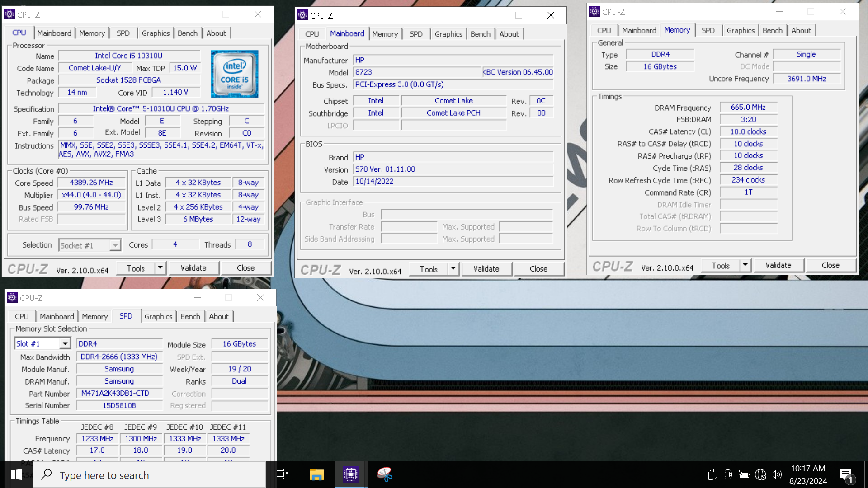This screenshot has height=488, width=868.
Task: Open Graphics tab in Mainboard window
Action: pyautogui.click(x=448, y=34)
